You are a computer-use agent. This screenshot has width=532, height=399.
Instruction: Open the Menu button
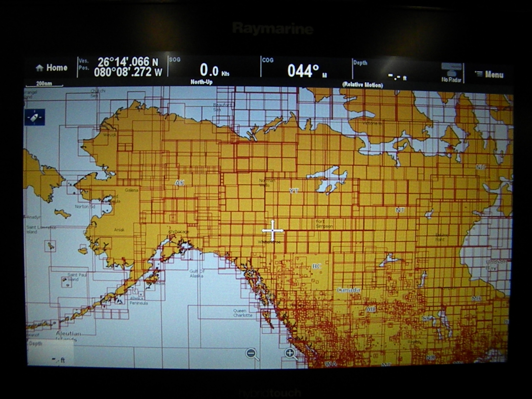(489, 75)
